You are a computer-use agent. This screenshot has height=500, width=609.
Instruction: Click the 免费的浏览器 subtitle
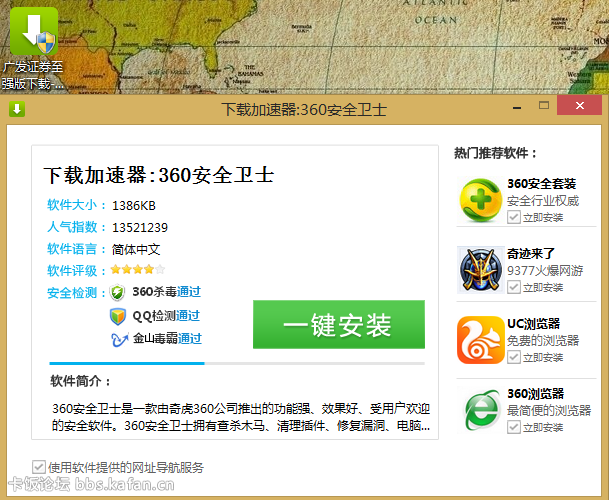point(543,340)
